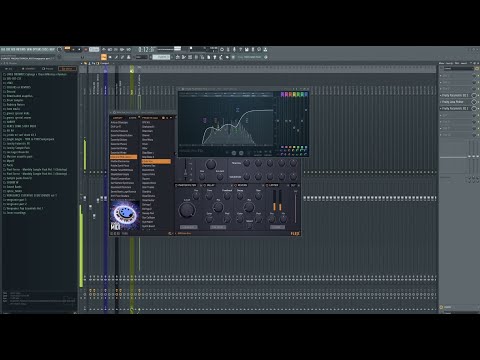Click the large Filter cutoff knob in FLEX
The image size is (480, 360).
tap(187, 210)
